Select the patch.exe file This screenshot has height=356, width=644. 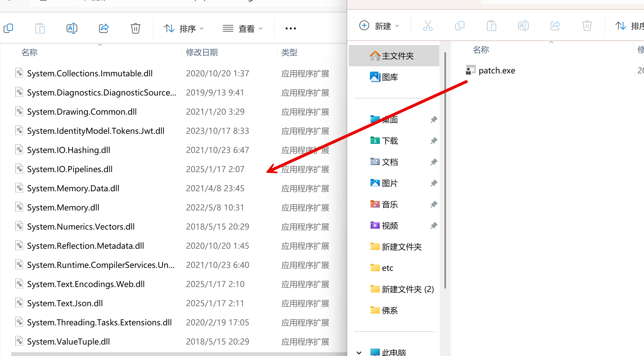pyautogui.click(x=497, y=70)
